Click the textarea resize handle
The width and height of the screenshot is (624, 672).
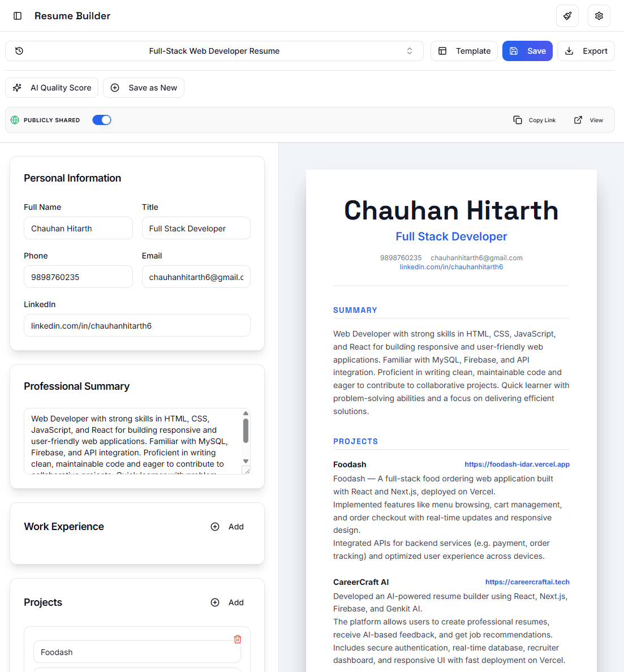click(247, 471)
